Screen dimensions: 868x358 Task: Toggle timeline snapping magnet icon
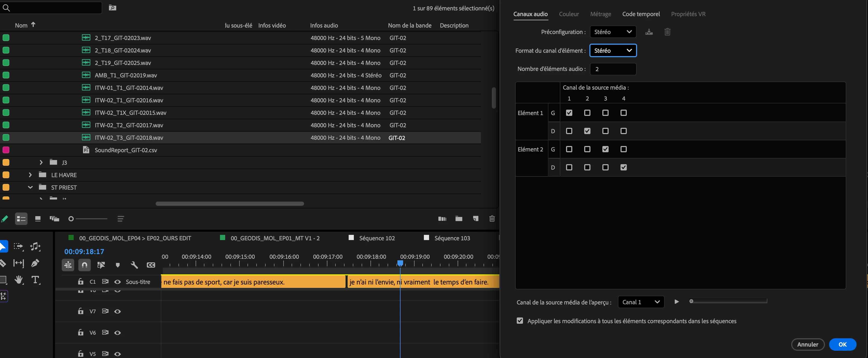coord(84,265)
